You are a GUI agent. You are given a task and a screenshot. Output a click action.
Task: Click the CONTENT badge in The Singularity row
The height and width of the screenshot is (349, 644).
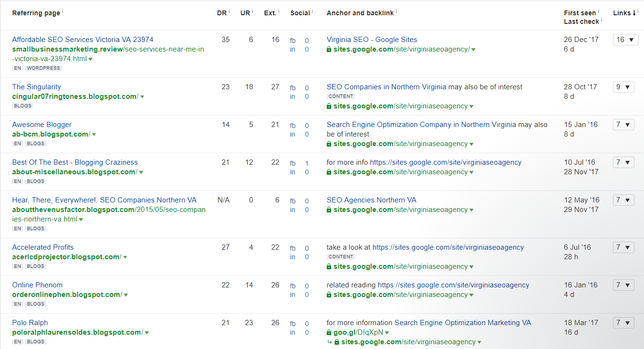click(341, 96)
